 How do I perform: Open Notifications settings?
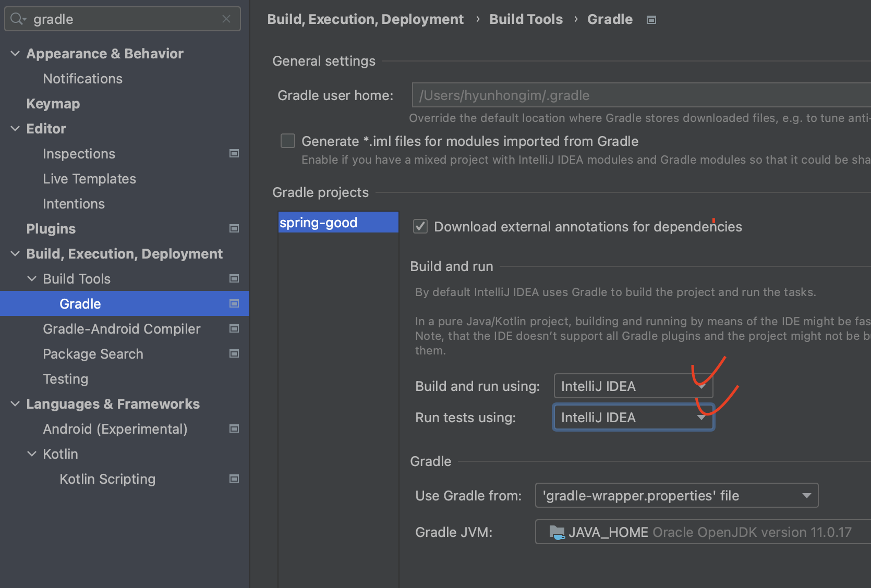(83, 79)
